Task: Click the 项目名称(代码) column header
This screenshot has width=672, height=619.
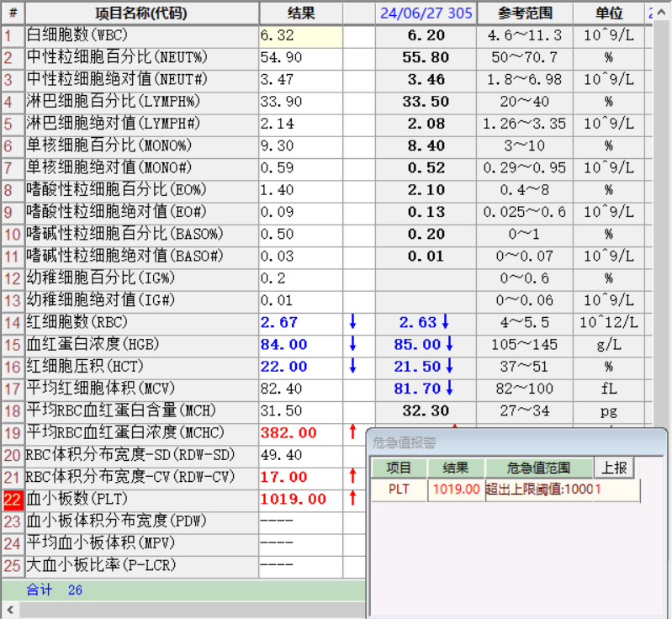Action: 141,13
